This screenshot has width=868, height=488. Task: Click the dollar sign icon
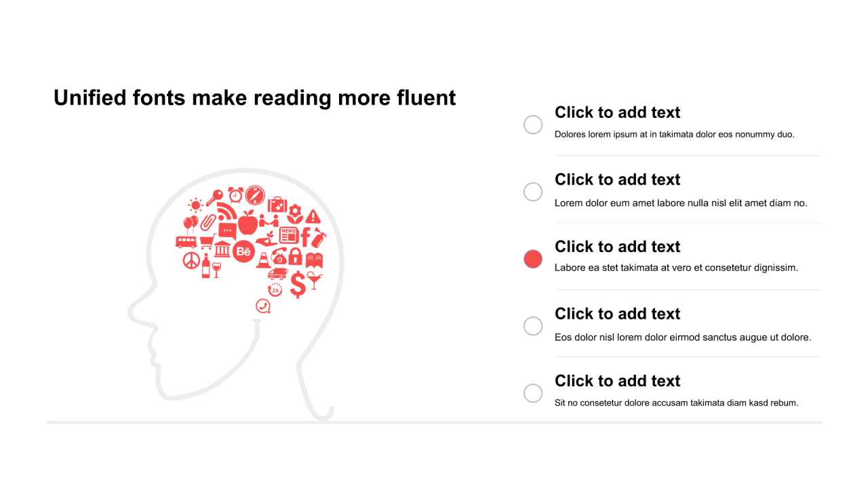pos(298,285)
